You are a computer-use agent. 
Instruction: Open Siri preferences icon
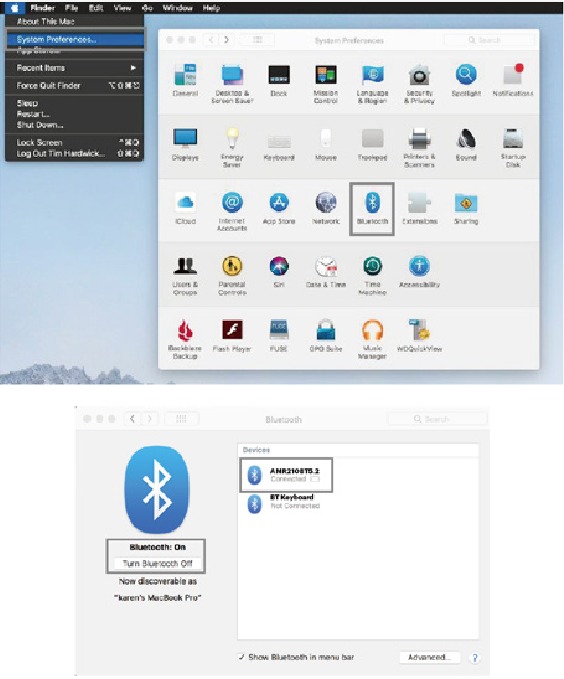point(279,272)
